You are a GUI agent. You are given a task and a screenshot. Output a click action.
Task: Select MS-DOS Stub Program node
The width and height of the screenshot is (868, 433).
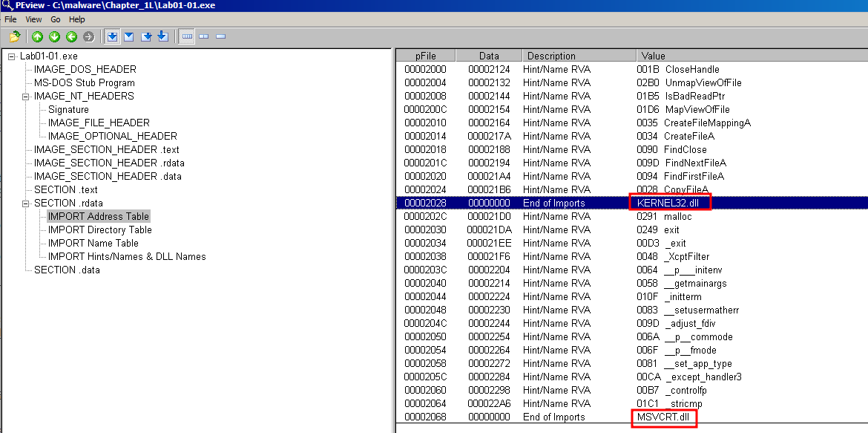pos(85,83)
